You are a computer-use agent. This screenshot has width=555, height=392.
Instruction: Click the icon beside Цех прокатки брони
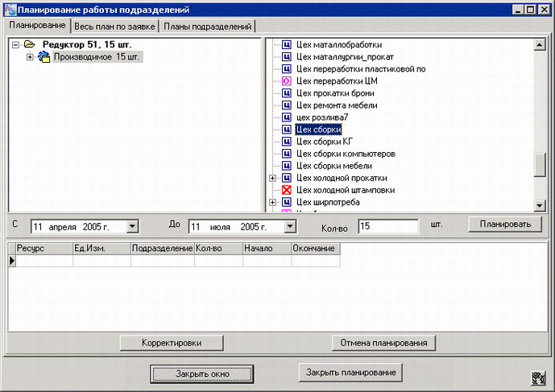[x=286, y=93]
